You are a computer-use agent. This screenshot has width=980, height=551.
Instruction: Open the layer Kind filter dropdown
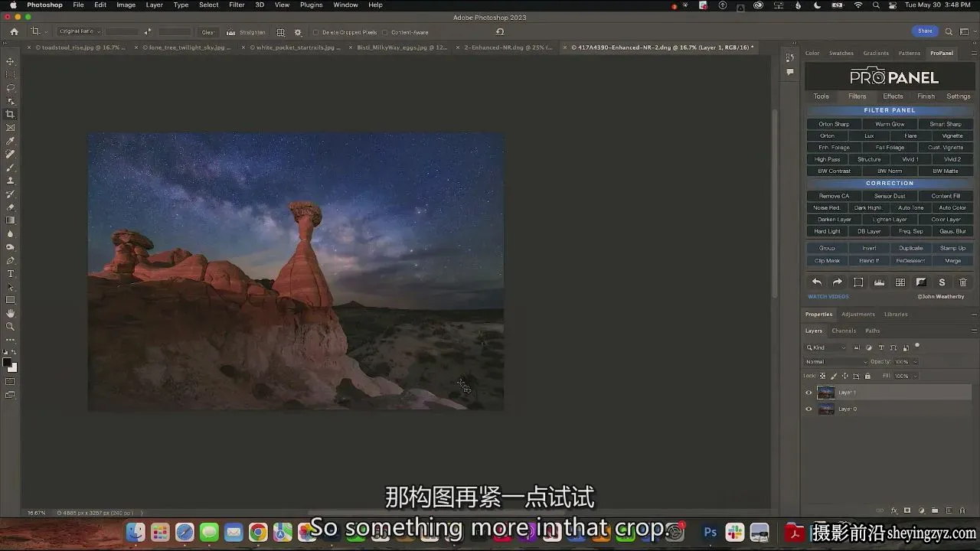(824, 347)
